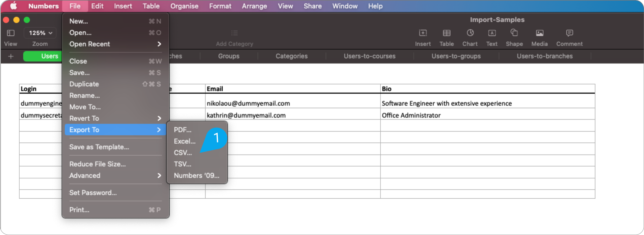The height and width of the screenshot is (235, 644).
Task: Open the Apple menu
Action: (13, 6)
